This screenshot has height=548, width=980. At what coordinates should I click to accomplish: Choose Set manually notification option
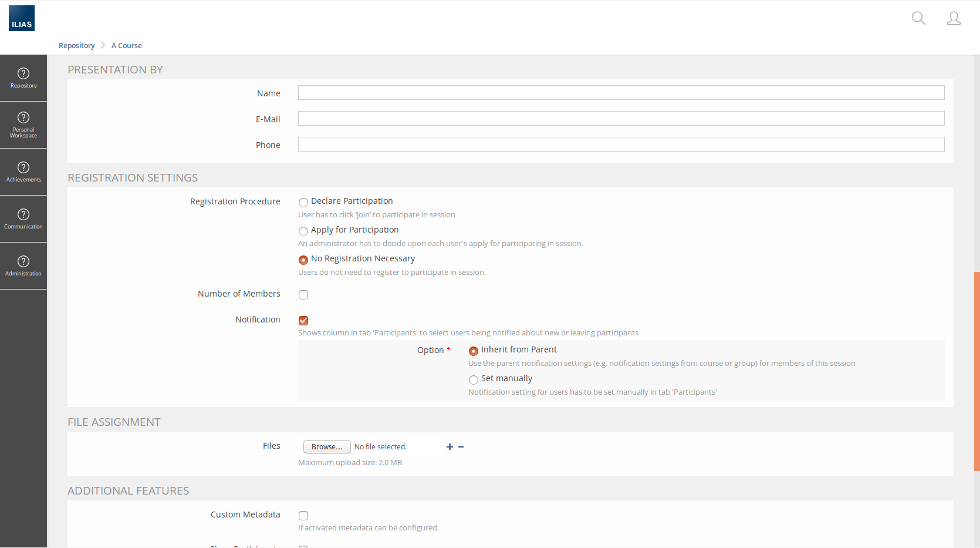474,380
